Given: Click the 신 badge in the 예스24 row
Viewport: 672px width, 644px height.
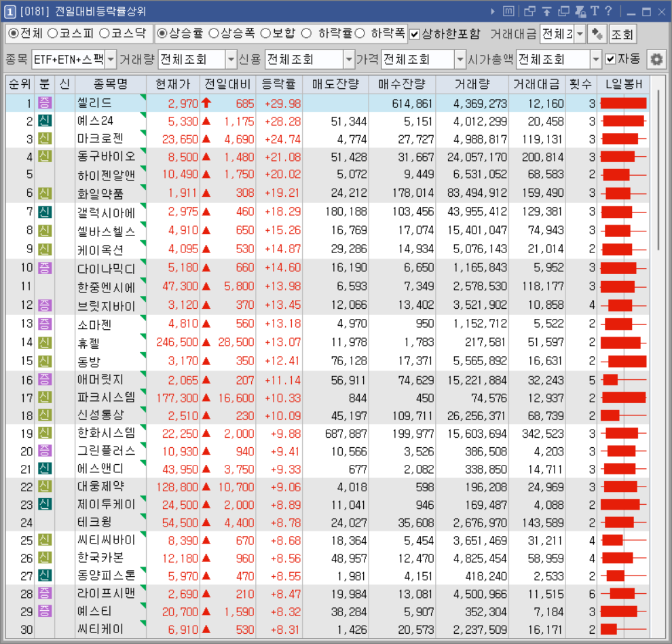Looking at the screenshot, I should (45, 121).
